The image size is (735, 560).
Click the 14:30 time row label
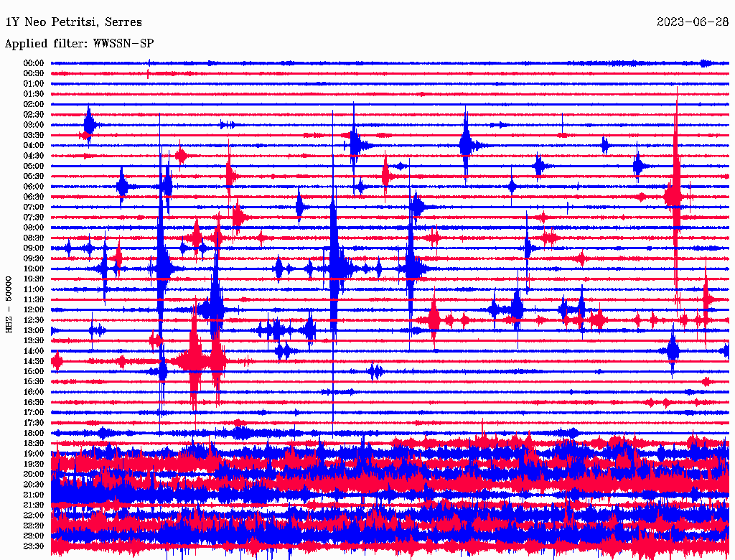[x=34, y=361]
